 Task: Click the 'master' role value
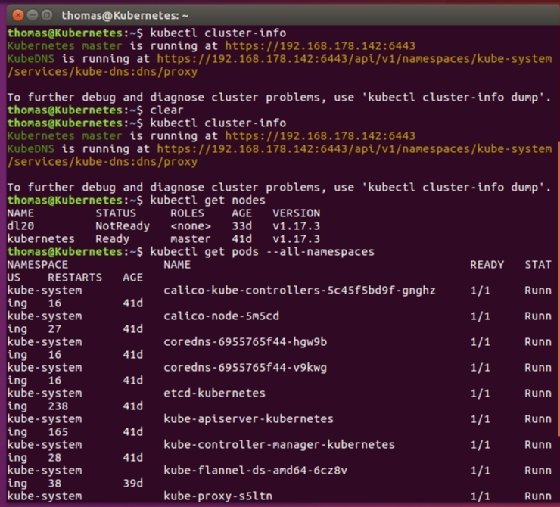(x=190, y=239)
